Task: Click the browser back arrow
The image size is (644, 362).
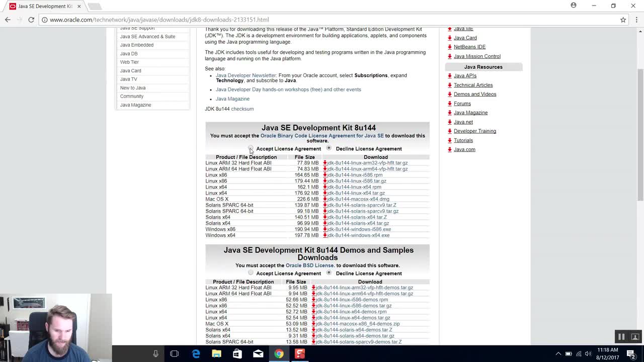Action: (x=8, y=20)
